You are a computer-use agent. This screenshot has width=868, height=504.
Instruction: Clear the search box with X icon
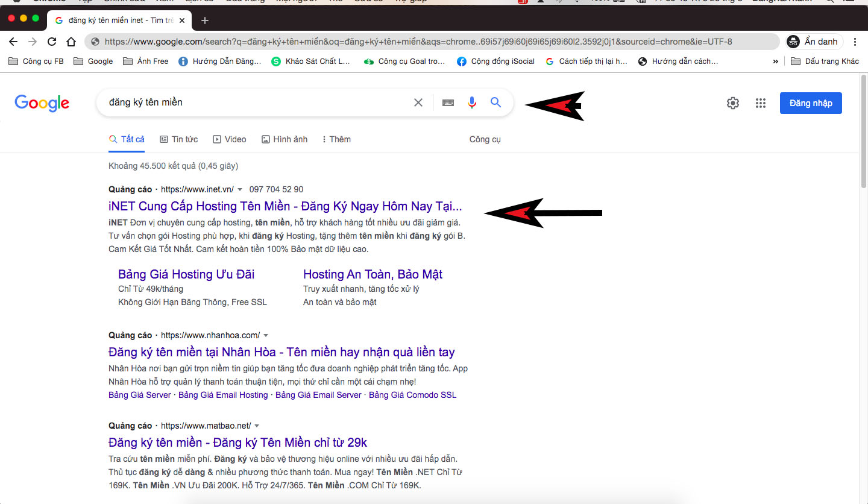coord(418,102)
